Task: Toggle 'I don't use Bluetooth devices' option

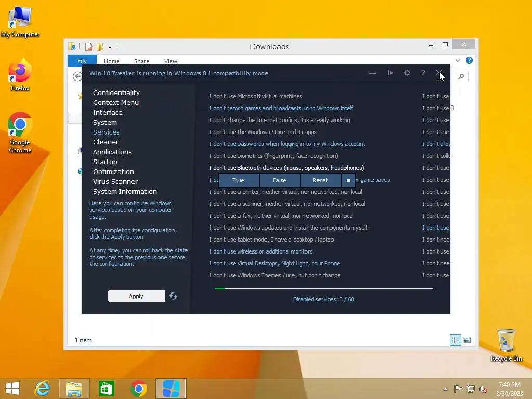Action: point(287,168)
